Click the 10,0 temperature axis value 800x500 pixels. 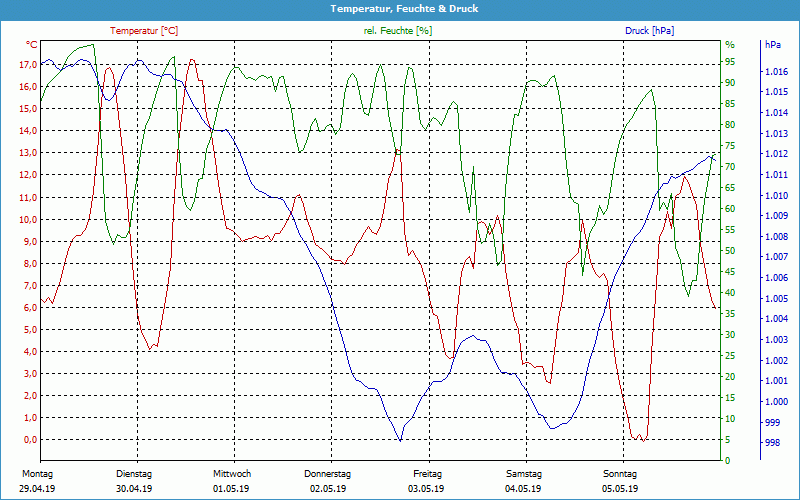pos(29,219)
